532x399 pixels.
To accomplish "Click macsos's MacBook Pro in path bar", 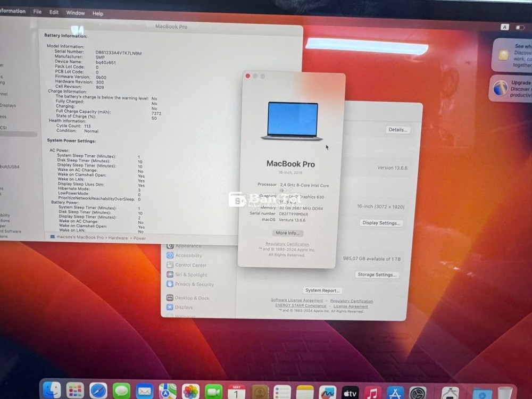I will pos(77,237).
